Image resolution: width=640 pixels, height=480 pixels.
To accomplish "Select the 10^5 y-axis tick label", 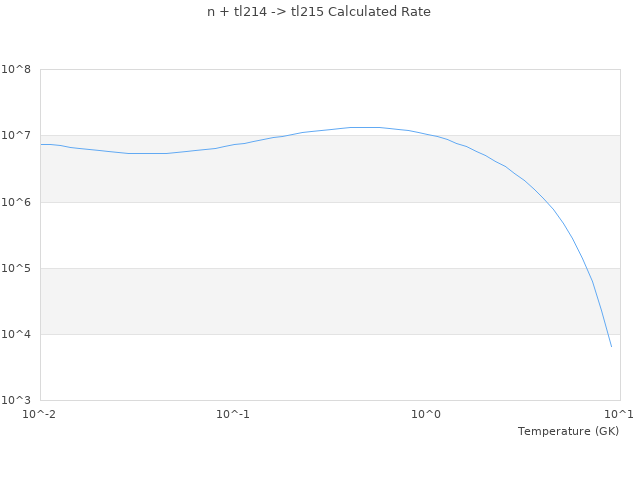I will (17, 268).
